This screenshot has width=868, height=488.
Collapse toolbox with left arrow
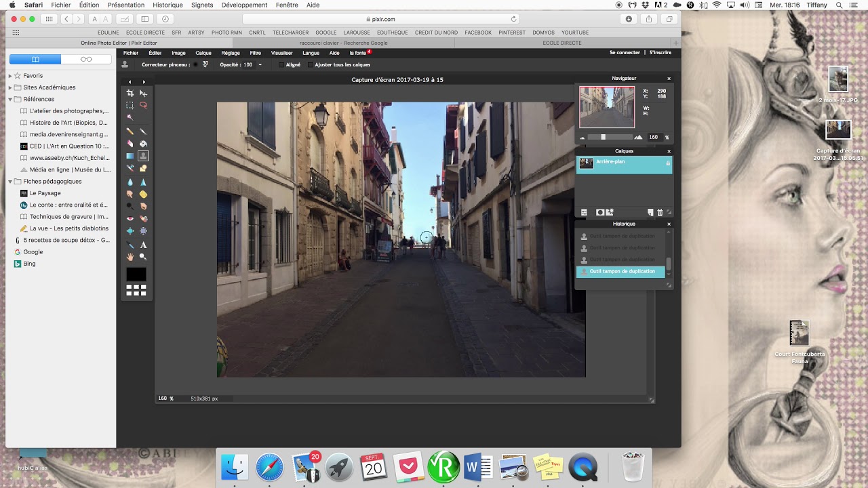point(130,82)
